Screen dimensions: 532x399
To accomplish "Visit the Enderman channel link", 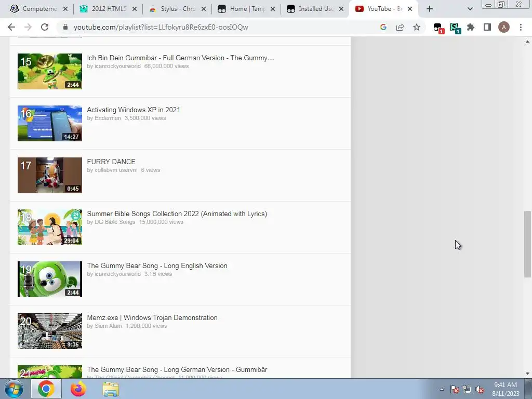I will [108, 118].
